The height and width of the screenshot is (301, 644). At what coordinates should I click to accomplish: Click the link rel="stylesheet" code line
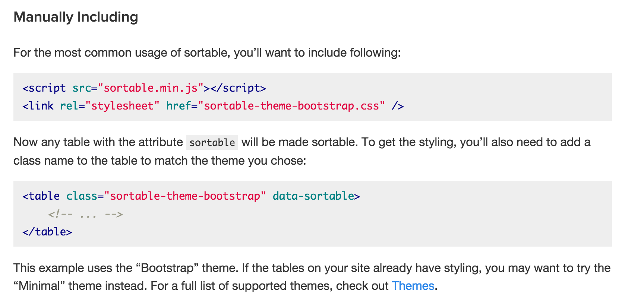pyautogui.click(x=213, y=106)
